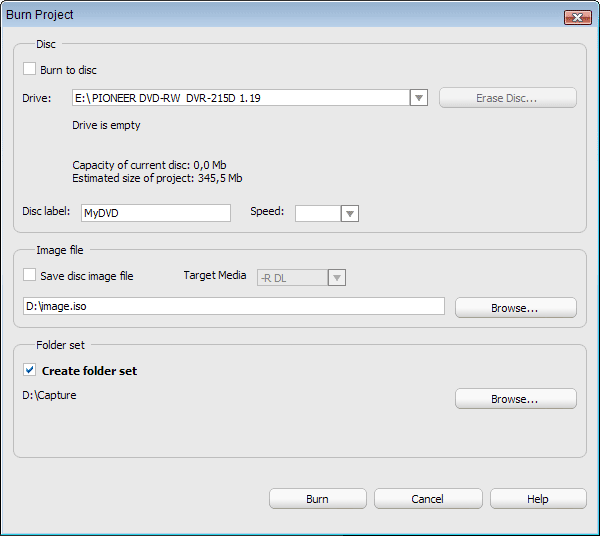This screenshot has width=600, height=536.
Task: Start burning with the Burn button
Action: (318, 499)
